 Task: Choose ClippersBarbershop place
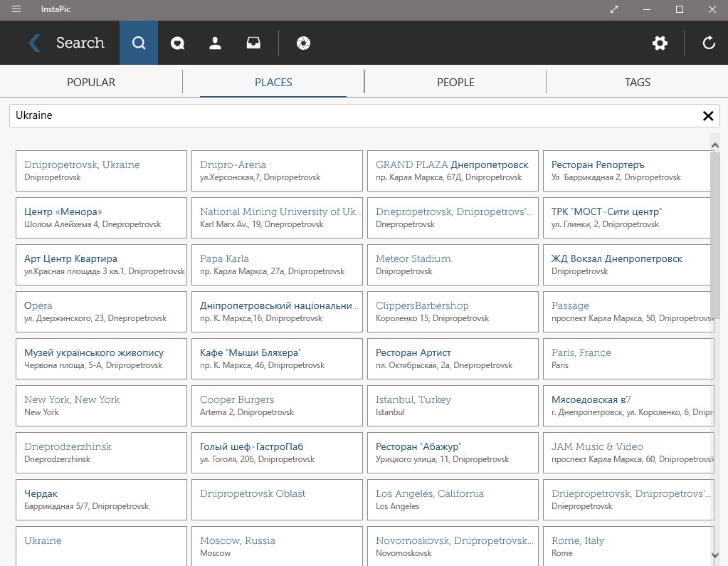tap(453, 312)
